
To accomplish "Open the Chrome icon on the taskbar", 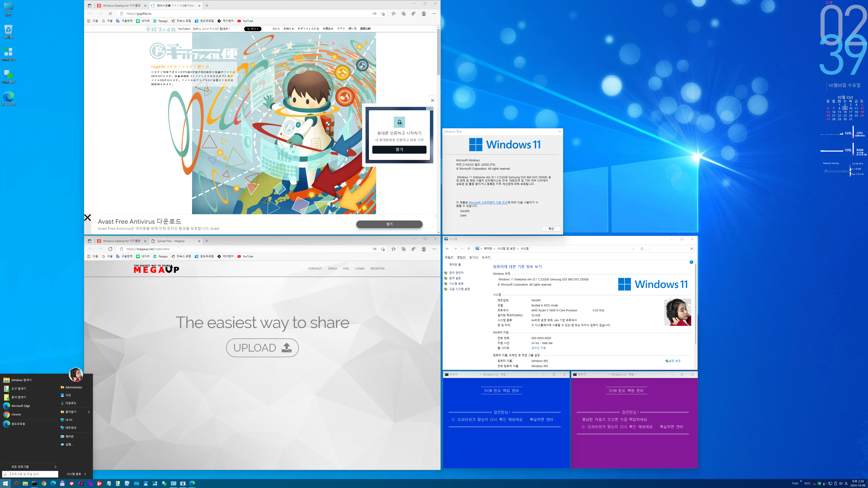I will pyautogui.click(x=44, y=483).
